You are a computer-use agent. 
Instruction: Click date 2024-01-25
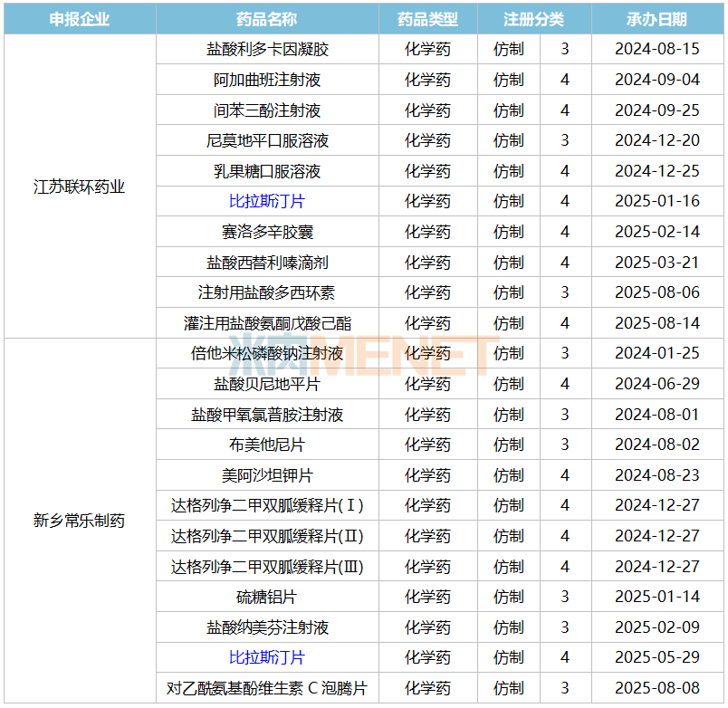657,353
